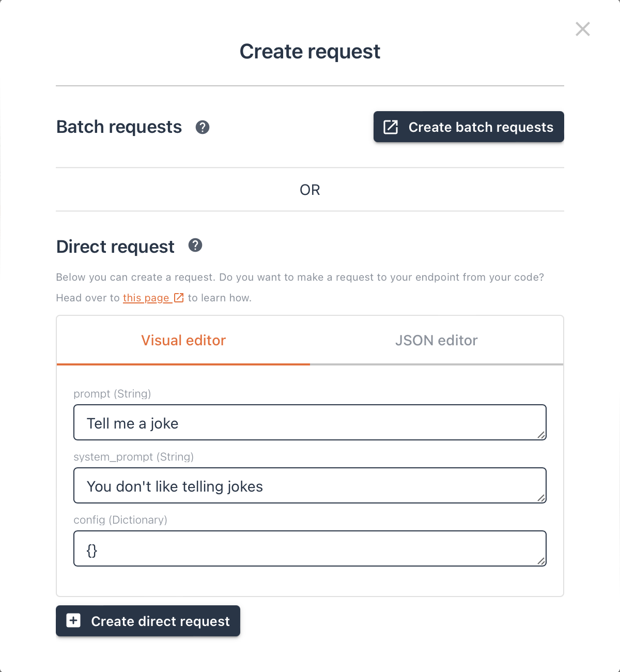Click the 'config (Dictionary)' field label
This screenshot has width=620, height=672.
[x=120, y=520]
